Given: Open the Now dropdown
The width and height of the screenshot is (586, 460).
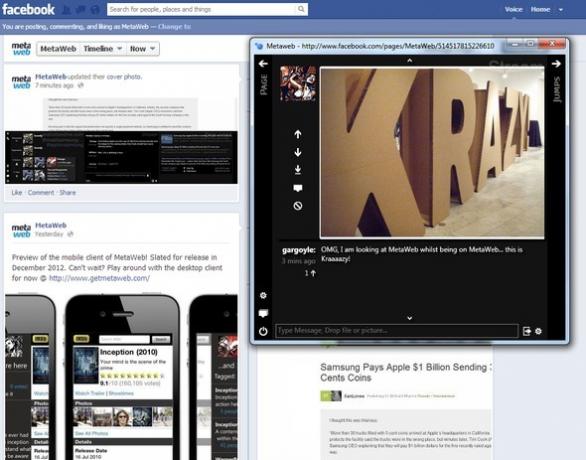Looking at the screenshot, I should click(x=142, y=49).
